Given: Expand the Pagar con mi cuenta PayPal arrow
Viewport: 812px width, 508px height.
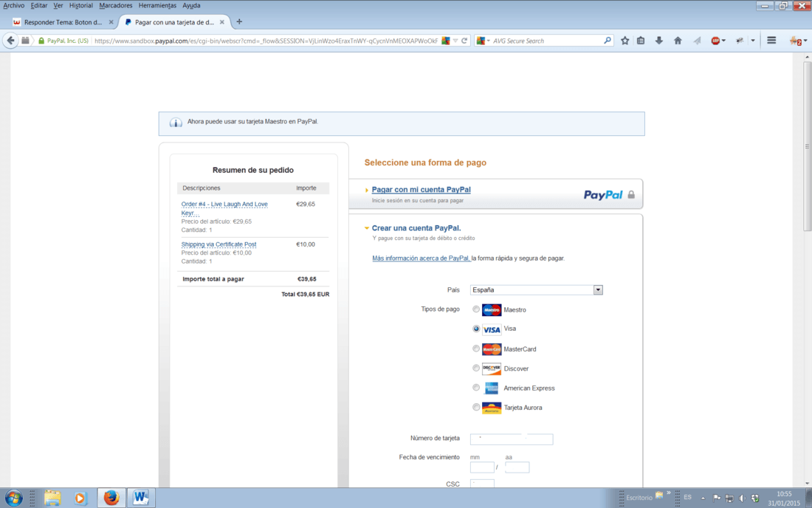Looking at the screenshot, I should click(x=367, y=190).
